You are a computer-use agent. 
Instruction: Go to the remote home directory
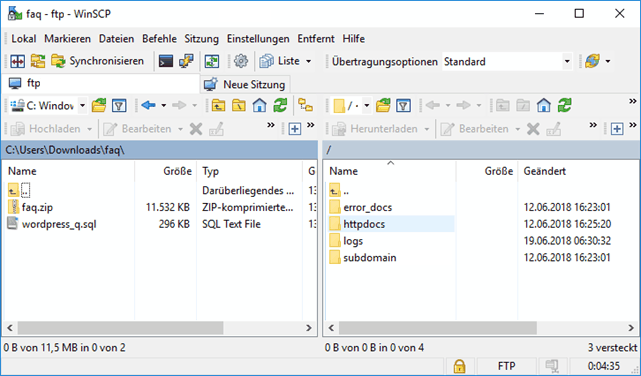(544, 106)
